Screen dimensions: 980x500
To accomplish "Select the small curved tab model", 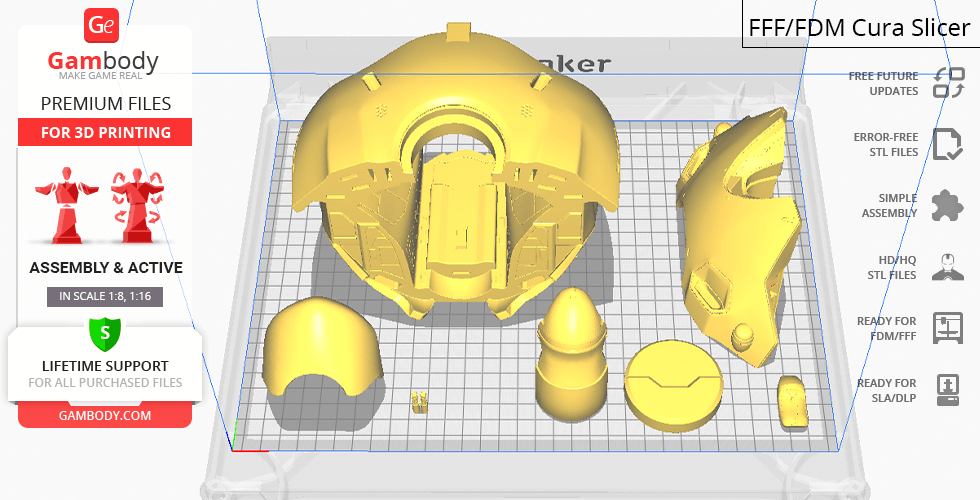I will pyautogui.click(x=794, y=402).
